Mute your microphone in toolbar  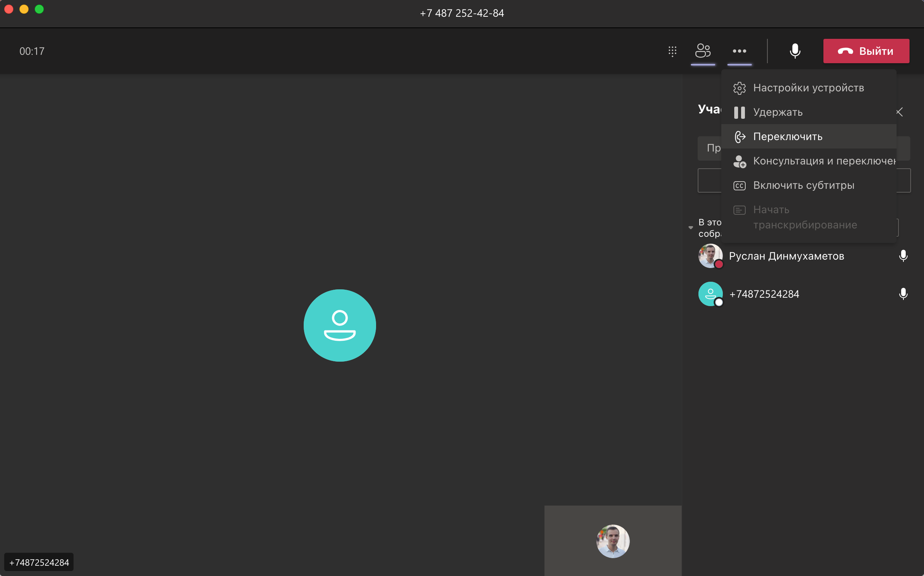pos(795,51)
